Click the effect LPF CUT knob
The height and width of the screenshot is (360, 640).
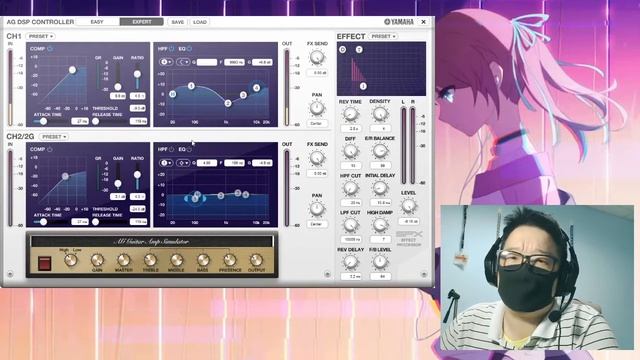(350, 225)
